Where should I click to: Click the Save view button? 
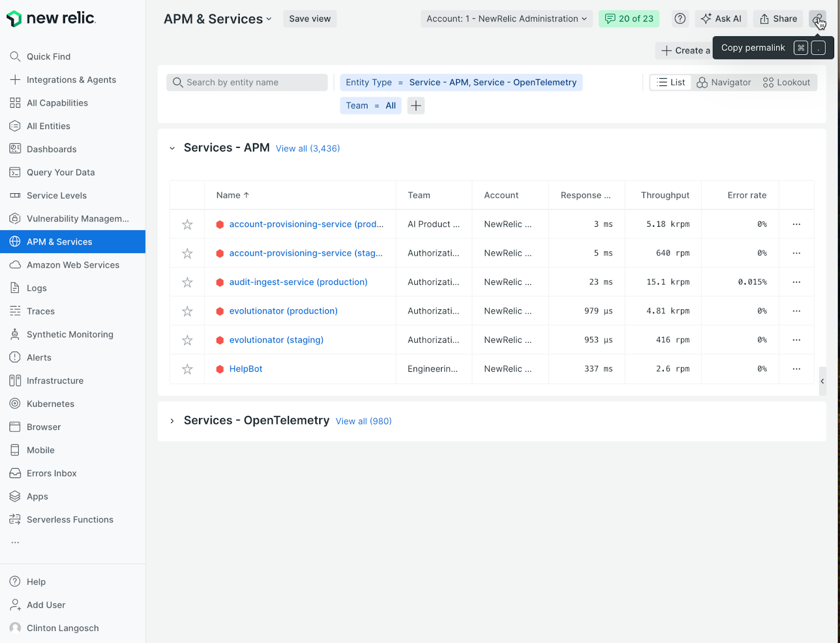coord(309,18)
